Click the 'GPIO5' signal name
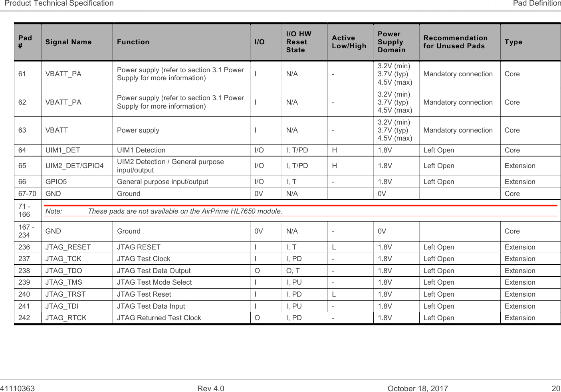This screenshot has height=392, width=561. (x=56, y=182)
